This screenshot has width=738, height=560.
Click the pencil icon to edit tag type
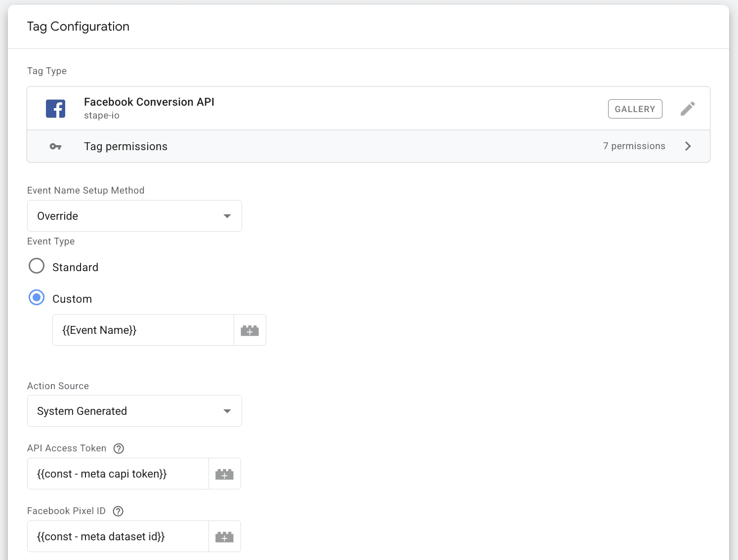(x=687, y=108)
